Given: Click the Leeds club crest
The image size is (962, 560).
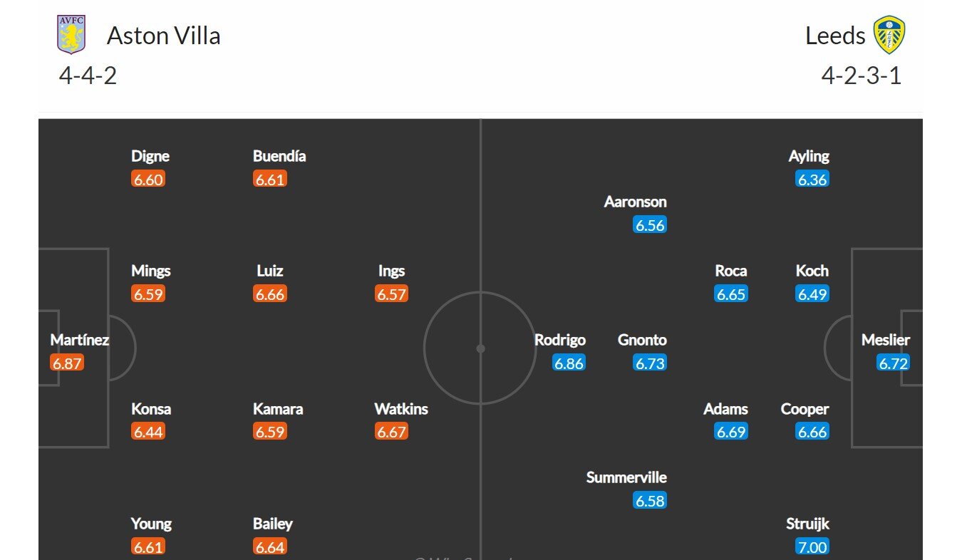Looking at the screenshot, I should (890, 36).
